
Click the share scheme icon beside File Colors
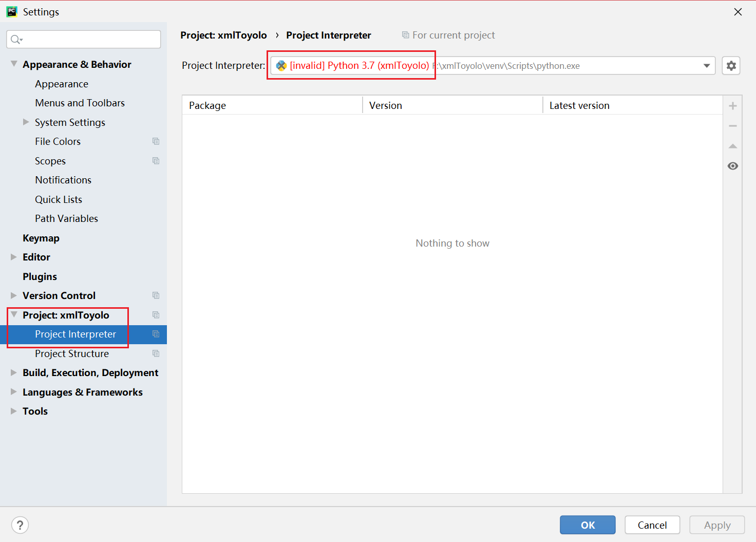(x=156, y=141)
